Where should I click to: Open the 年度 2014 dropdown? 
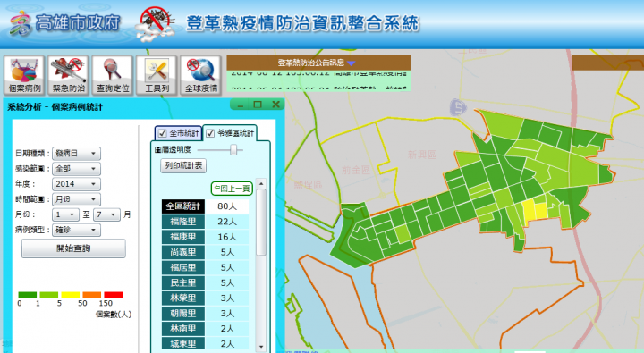[x=76, y=184]
